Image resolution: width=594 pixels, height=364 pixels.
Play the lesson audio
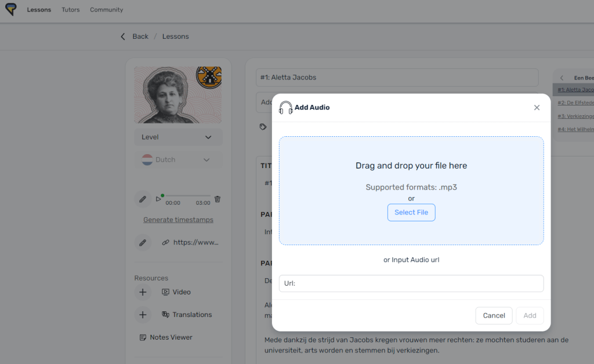[158, 199]
